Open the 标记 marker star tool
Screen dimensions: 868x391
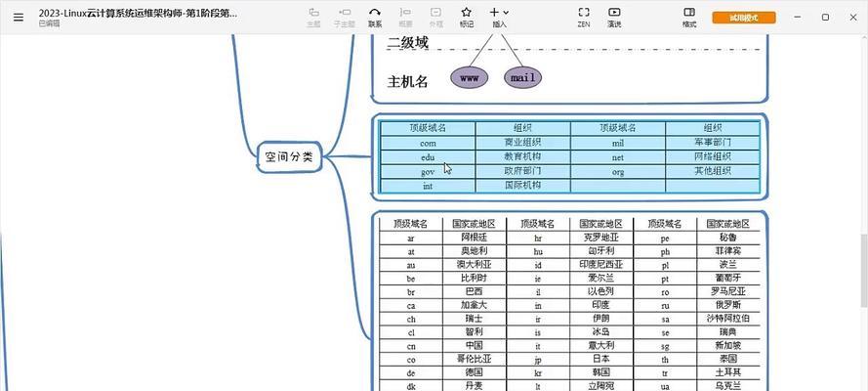tap(467, 18)
